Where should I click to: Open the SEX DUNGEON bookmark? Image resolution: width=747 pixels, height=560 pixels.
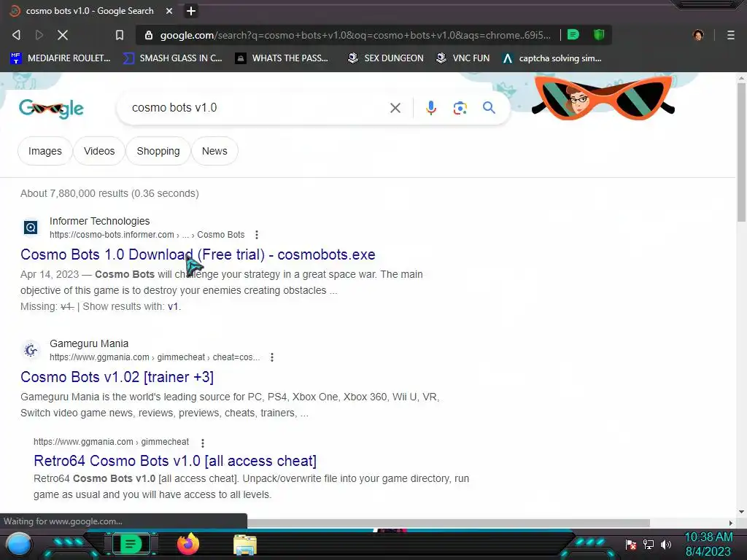(x=385, y=58)
